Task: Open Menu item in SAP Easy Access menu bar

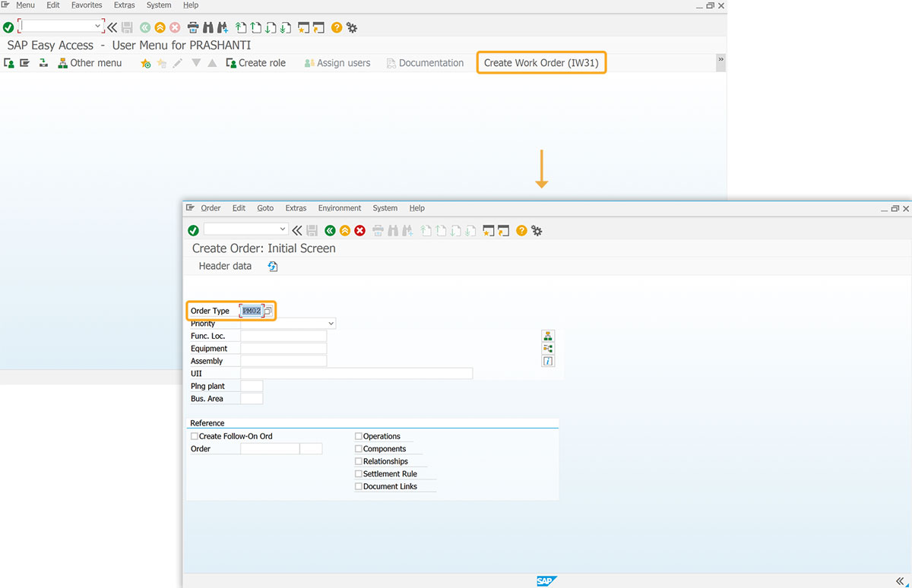Action: pos(25,5)
